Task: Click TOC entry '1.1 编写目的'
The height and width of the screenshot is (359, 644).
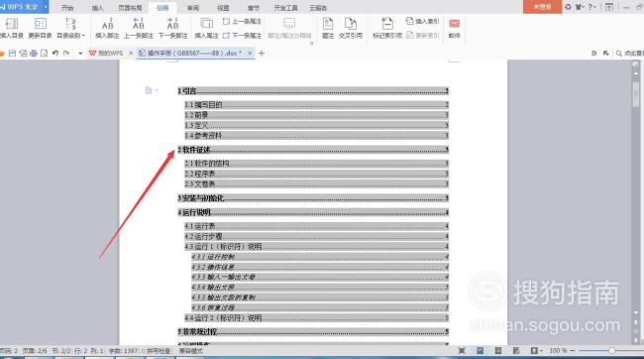Action: pos(316,105)
